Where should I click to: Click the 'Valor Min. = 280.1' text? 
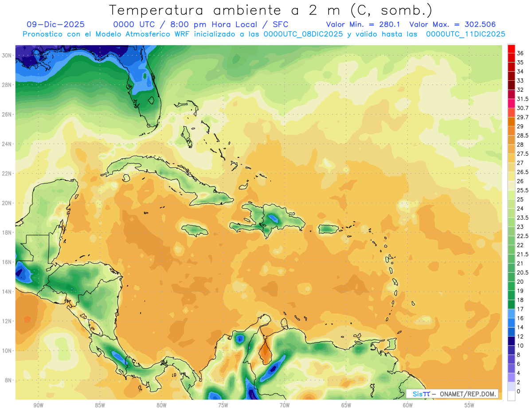pyautogui.click(x=364, y=24)
